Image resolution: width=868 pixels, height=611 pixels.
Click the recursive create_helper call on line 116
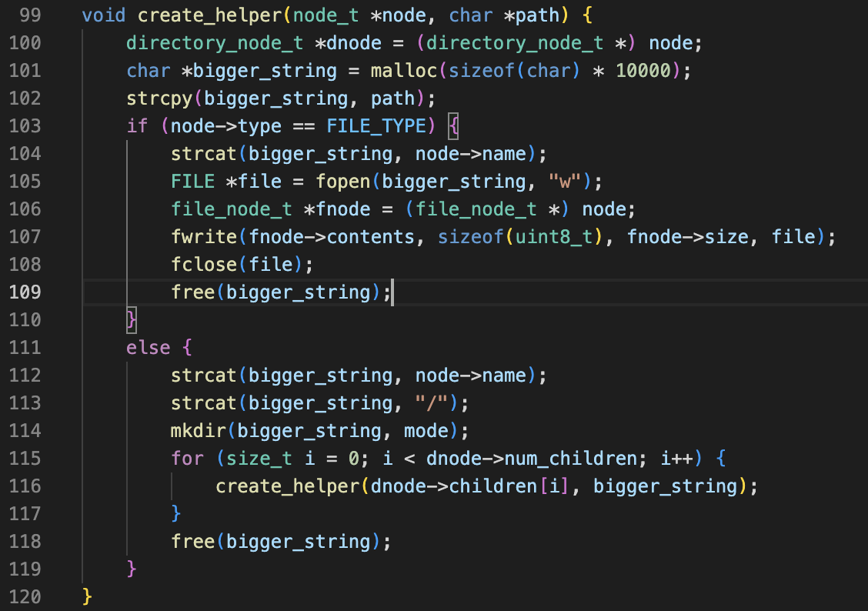tap(288, 486)
